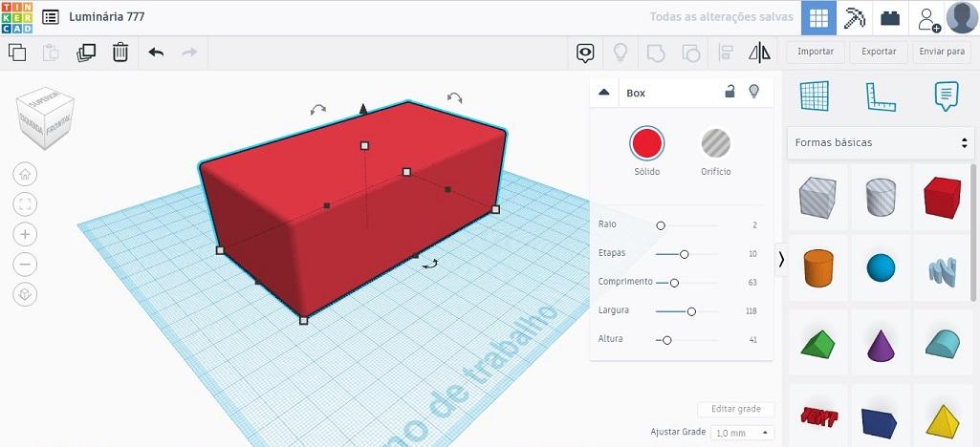Screen dimensions: 980x447
Task: Open the designs list menu icon
Action: click(x=51, y=17)
